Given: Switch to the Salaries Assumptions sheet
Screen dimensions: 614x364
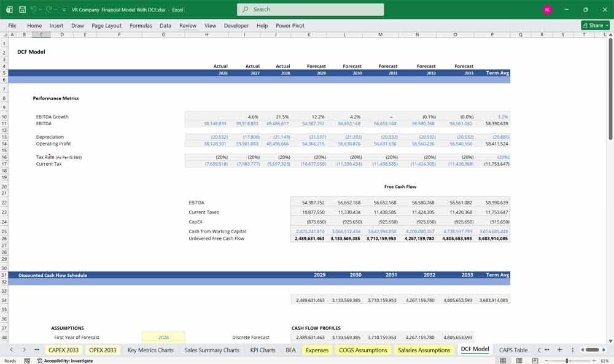Looking at the screenshot, I should tap(424, 350).
